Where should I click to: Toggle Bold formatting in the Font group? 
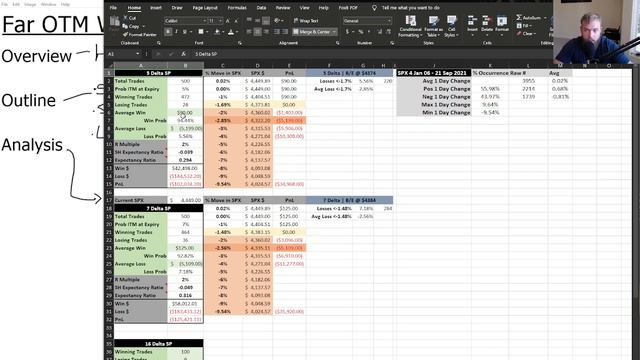[x=168, y=32]
